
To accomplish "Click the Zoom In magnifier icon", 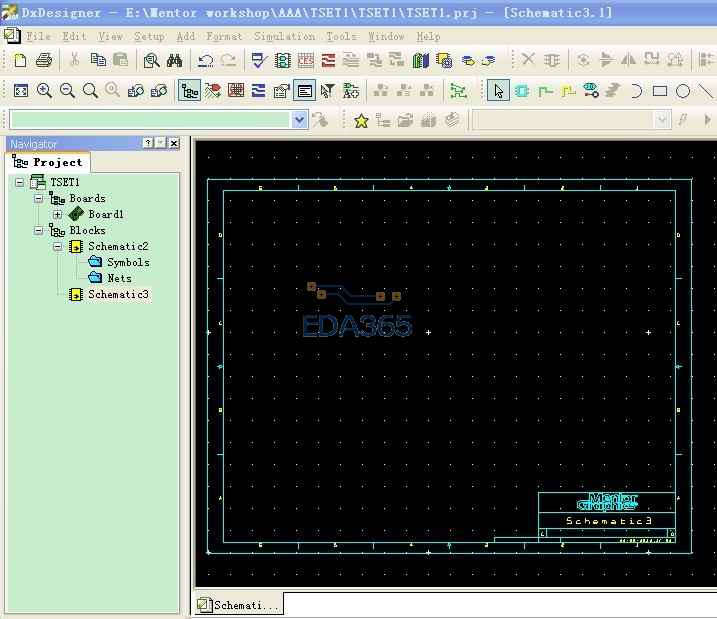I will tap(44, 91).
